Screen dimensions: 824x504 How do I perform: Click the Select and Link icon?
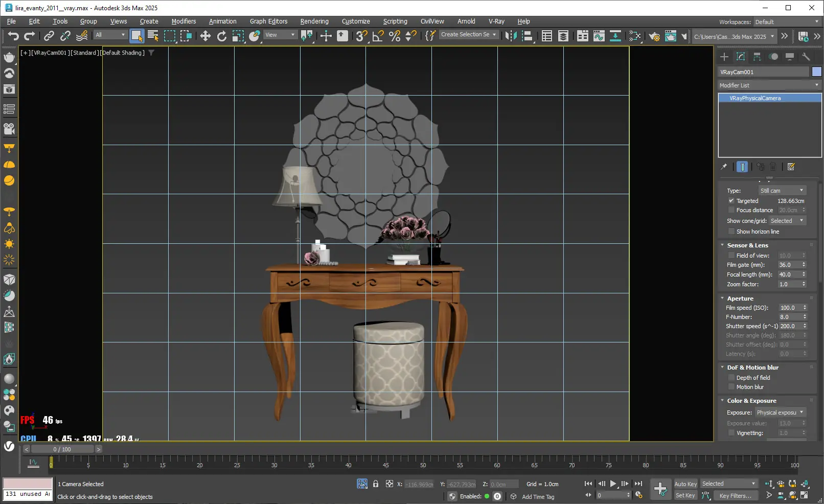[49, 36]
